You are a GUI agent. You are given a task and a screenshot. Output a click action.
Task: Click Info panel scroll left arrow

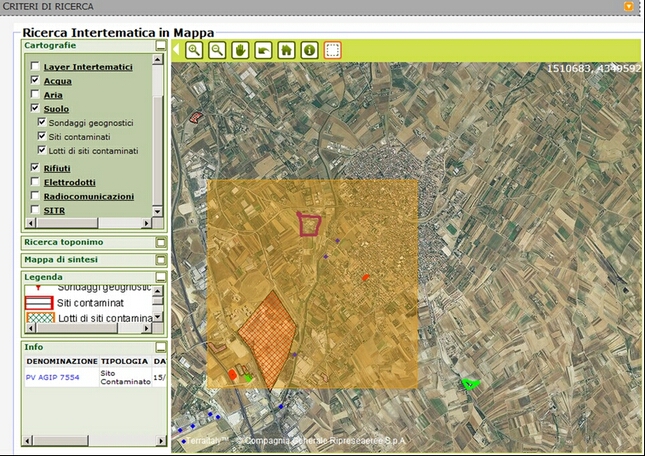tap(28, 441)
